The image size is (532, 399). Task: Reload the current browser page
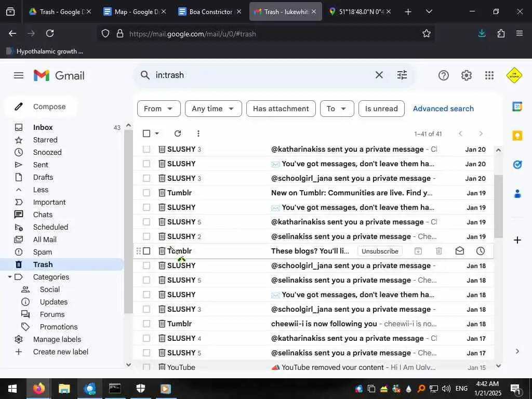coord(50,33)
